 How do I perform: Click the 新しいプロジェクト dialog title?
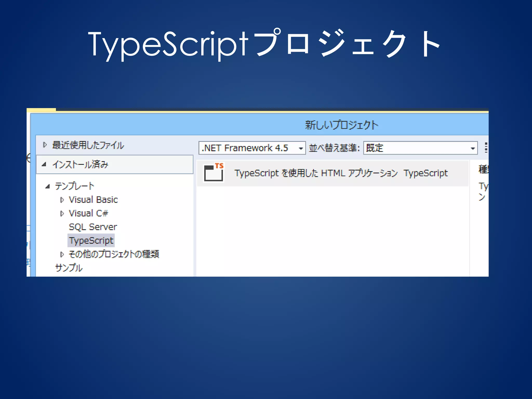[x=342, y=125]
